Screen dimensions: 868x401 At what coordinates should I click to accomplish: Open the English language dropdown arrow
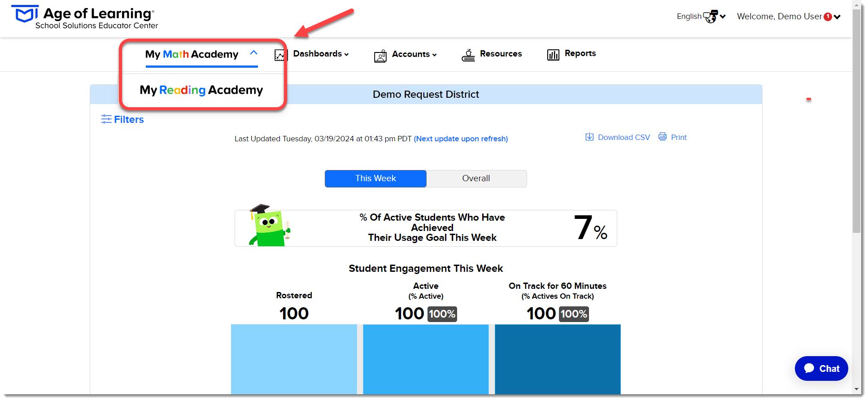[723, 17]
